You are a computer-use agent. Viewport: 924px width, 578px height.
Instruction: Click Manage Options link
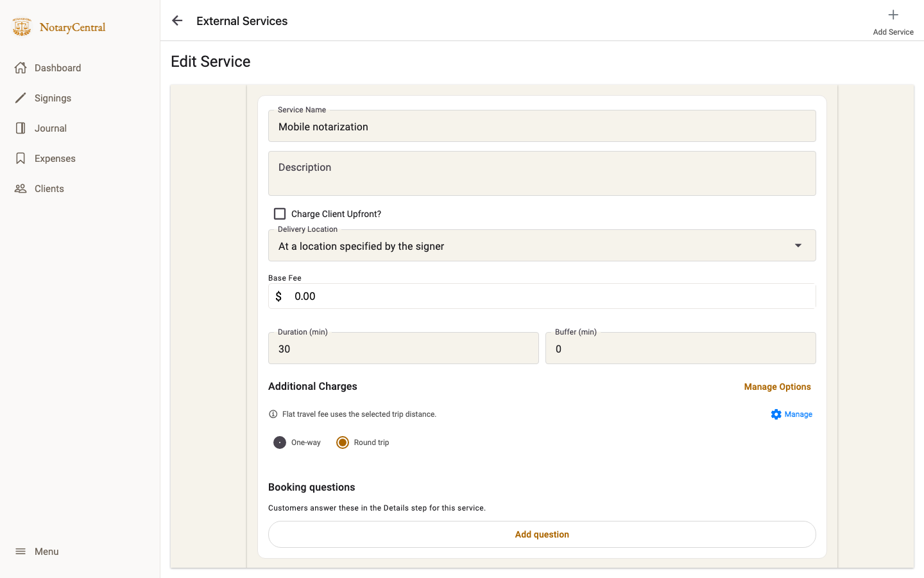click(778, 387)
